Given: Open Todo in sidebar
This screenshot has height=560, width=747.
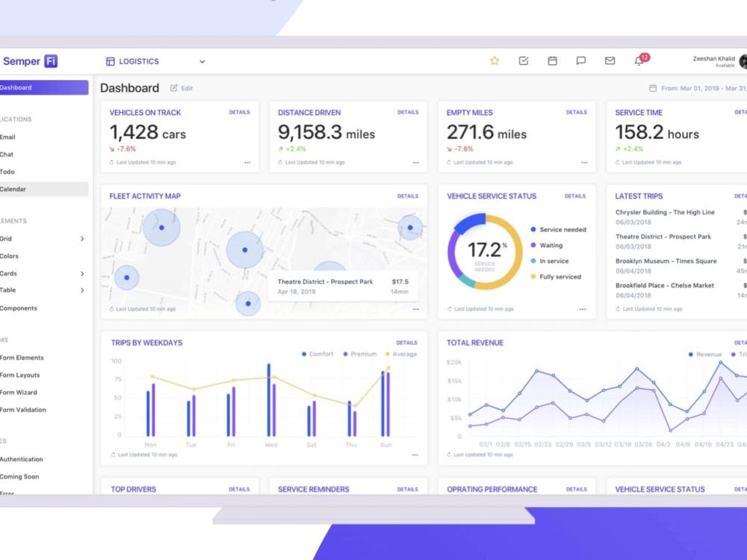Looking at the screenshot, I should click(x=7, y=172).
